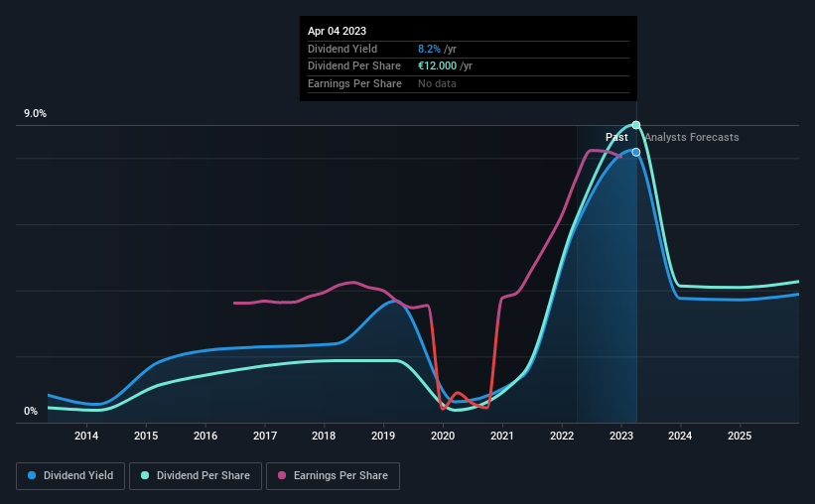Image resolution: width=815 pixels, height=504 pixels.
Task: Click the 2019 x-axis label
Action: tap(383, 436)
